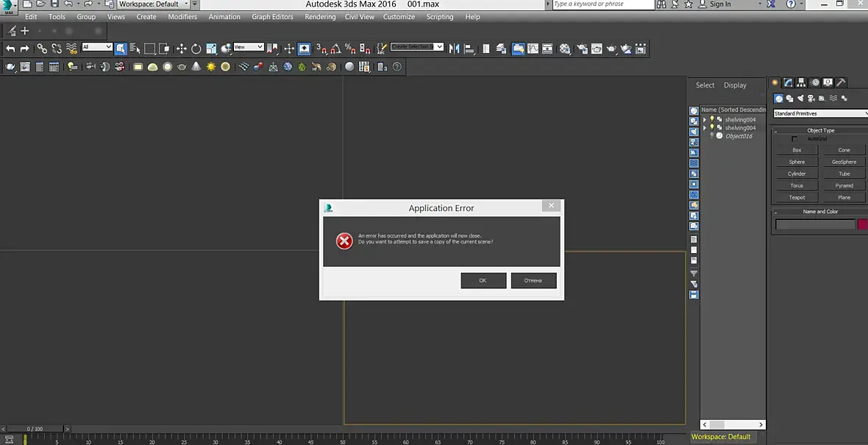Open the quick access toolbar customize arrow
Screen dimensions: 868x445
pyautogui.click(x=194, y=4)
